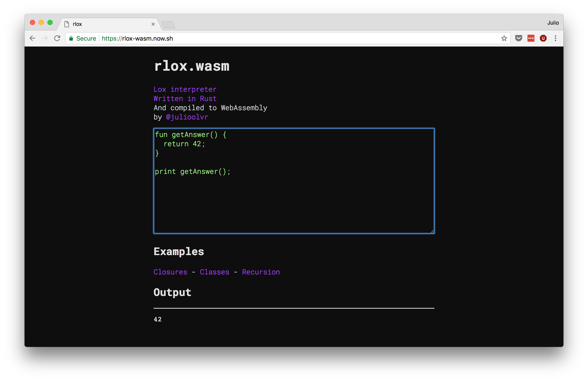Open the Pocket extension icon
The height and width of the screenshot is (382, 588).
tap(518, 38)
